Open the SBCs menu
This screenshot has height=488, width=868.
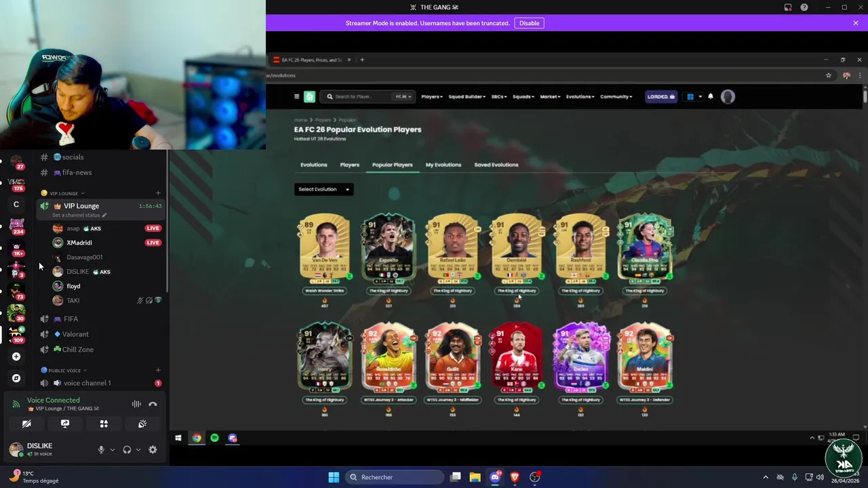coord(498,97)
